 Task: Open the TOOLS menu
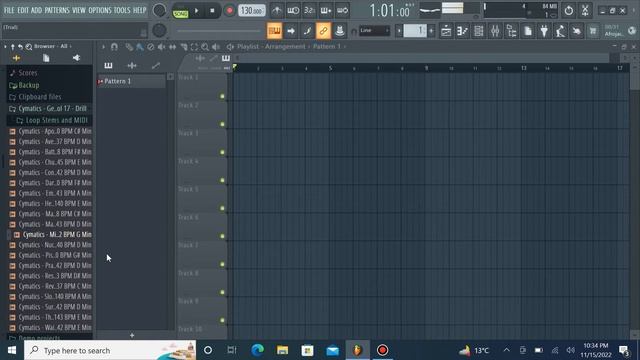click(122, 10)
